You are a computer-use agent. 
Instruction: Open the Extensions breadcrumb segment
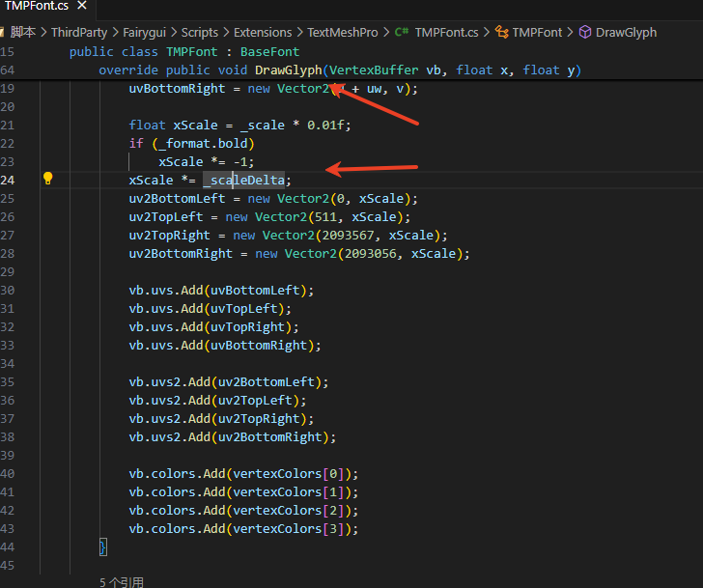coord(261,32)
